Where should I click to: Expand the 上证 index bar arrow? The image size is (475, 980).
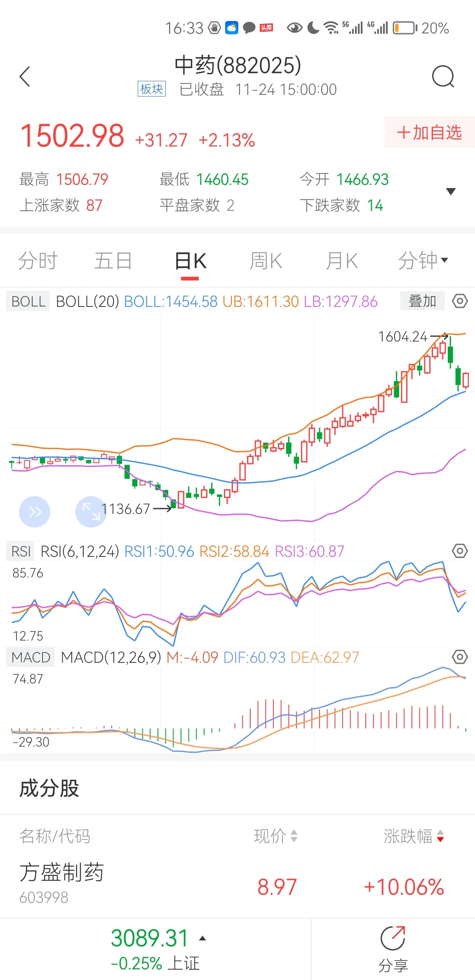(202, 939)
